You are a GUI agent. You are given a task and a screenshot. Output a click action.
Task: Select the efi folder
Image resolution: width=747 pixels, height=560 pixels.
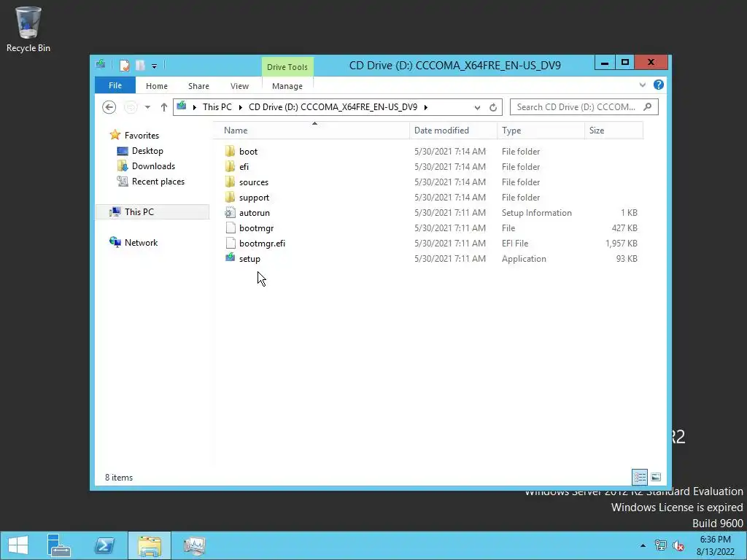click(x=244, y=167)
